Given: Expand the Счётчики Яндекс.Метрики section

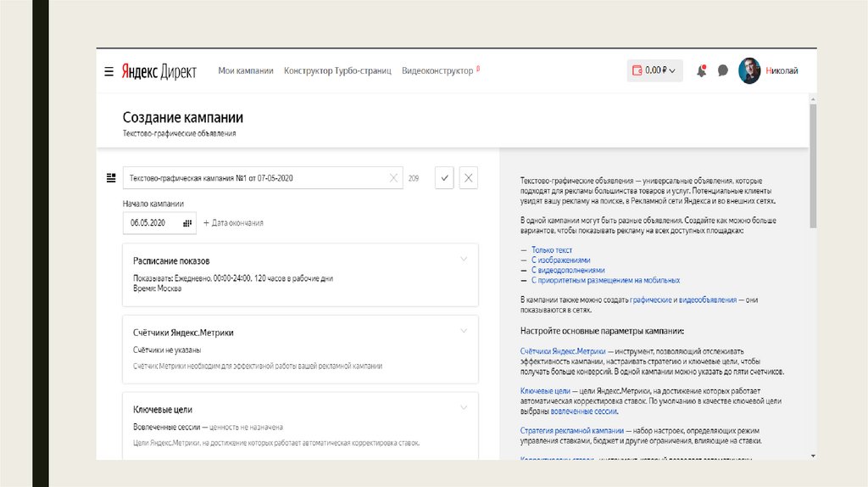Looking at the screenshot, I should pyautogui.click(x=464, y=331).
